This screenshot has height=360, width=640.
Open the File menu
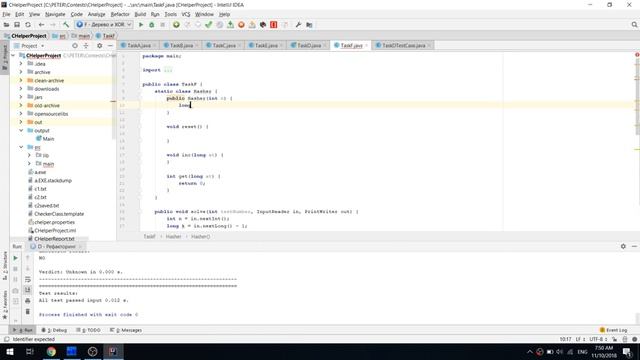6,14
